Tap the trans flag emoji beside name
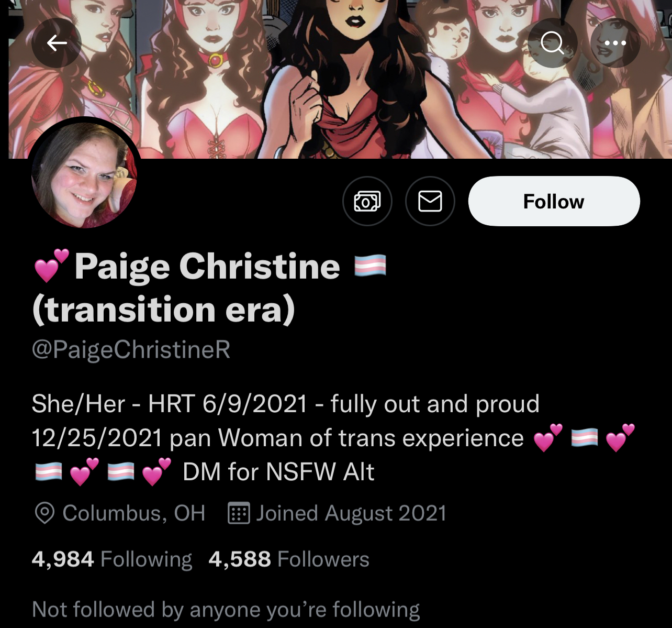 tap(371, 266)
